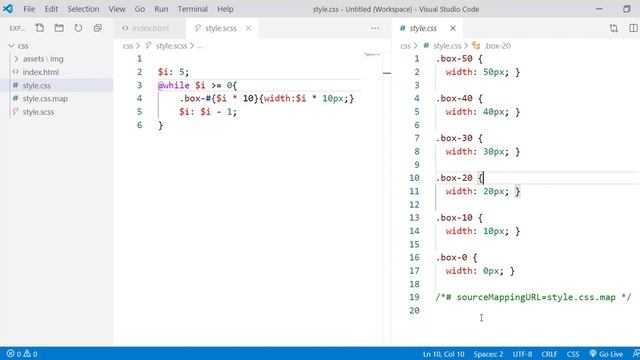
Task: Collapse all folders in Explorer
Action: click(98, 28)
